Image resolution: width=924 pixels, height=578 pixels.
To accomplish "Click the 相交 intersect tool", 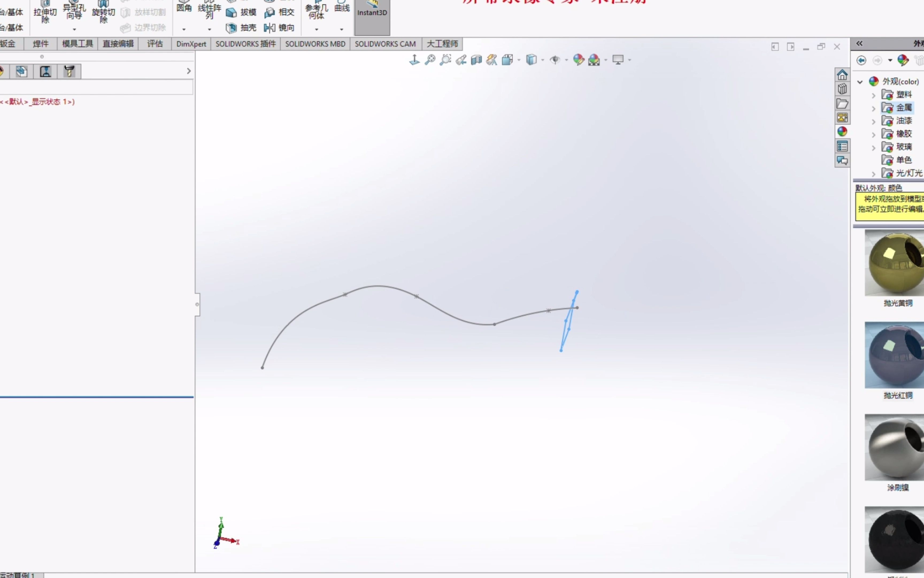I will (279, 13).
